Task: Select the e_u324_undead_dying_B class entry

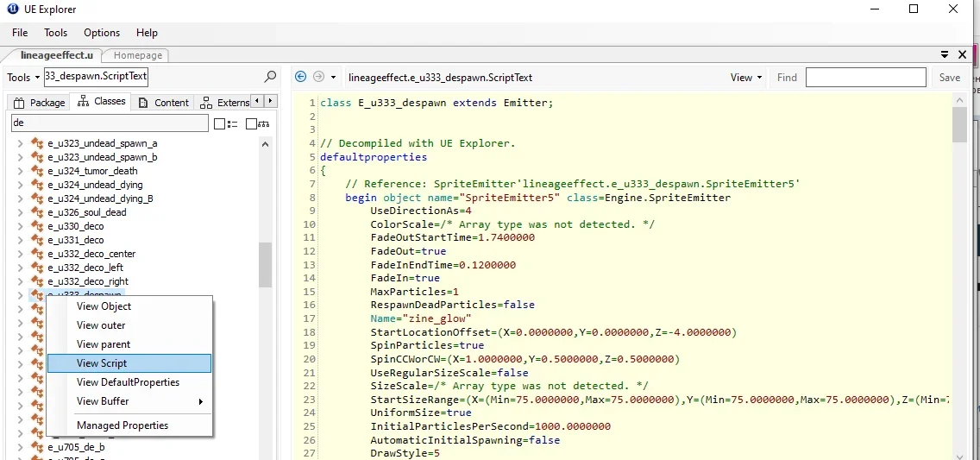Action: [100, 198]
